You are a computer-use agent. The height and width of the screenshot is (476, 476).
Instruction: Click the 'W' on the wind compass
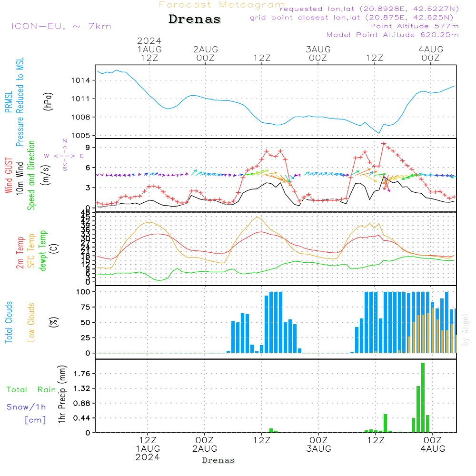tap(47, 156)
